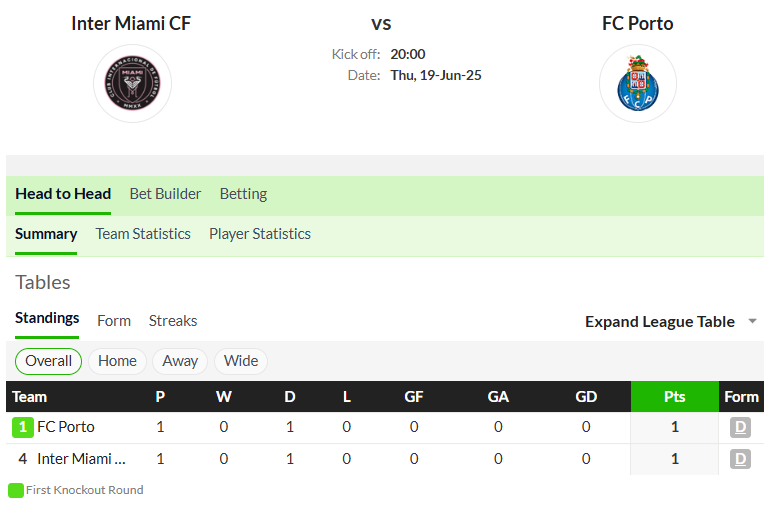
Task: Click FC Porto's draw form badge
Action: [x=740, y=427]
